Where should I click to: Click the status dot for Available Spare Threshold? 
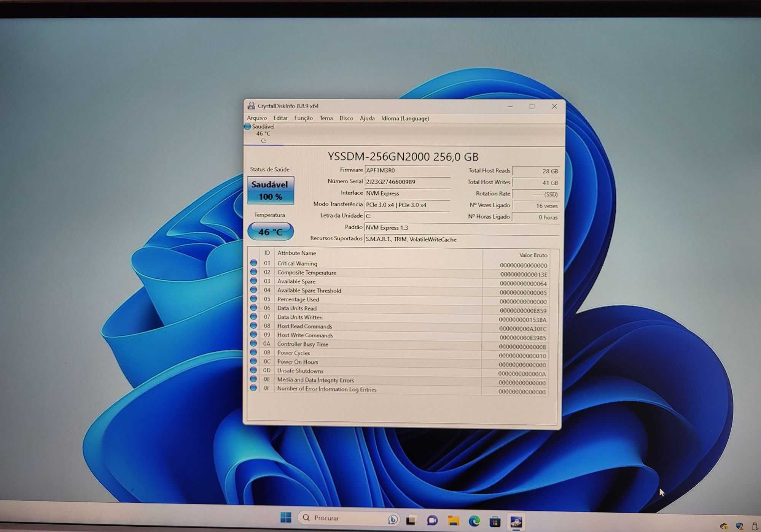253,290
